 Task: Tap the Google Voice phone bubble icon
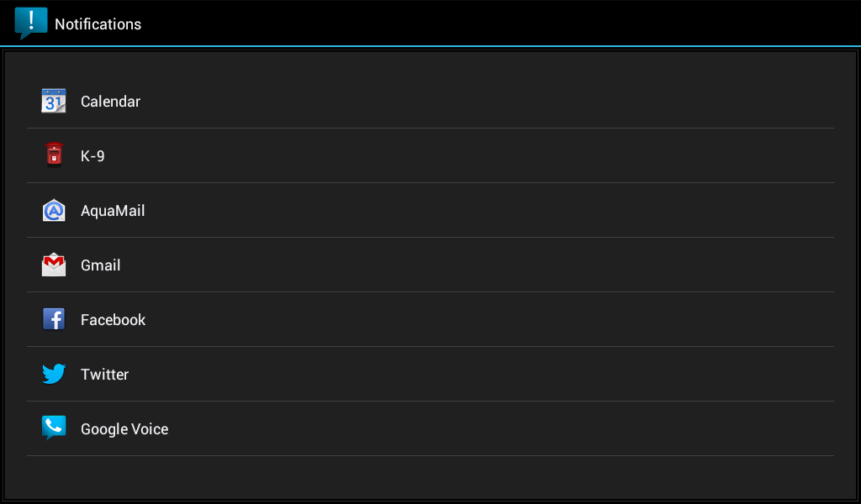[54, 428]
